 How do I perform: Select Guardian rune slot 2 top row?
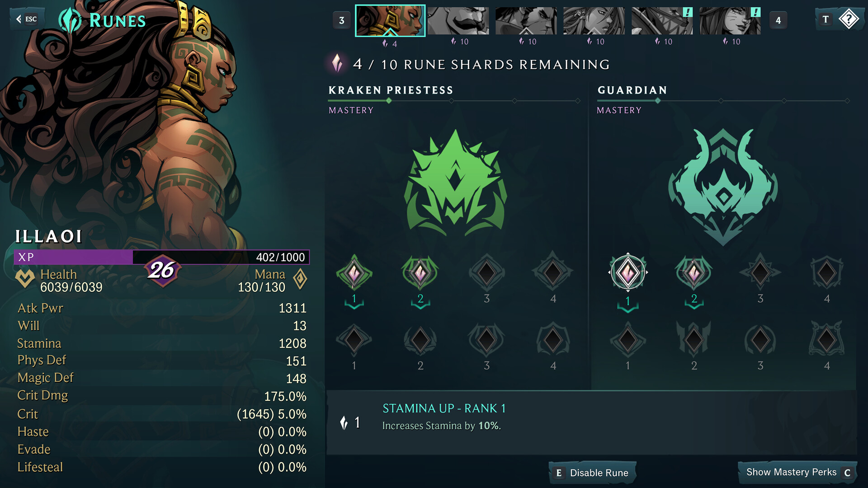(x=694, y=273)
